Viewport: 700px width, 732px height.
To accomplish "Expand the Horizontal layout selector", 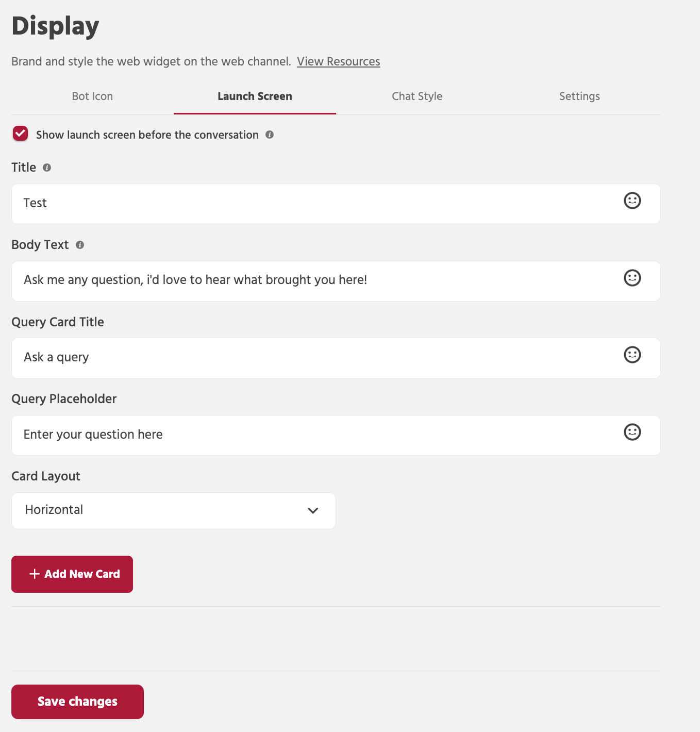I will [173, 510].
